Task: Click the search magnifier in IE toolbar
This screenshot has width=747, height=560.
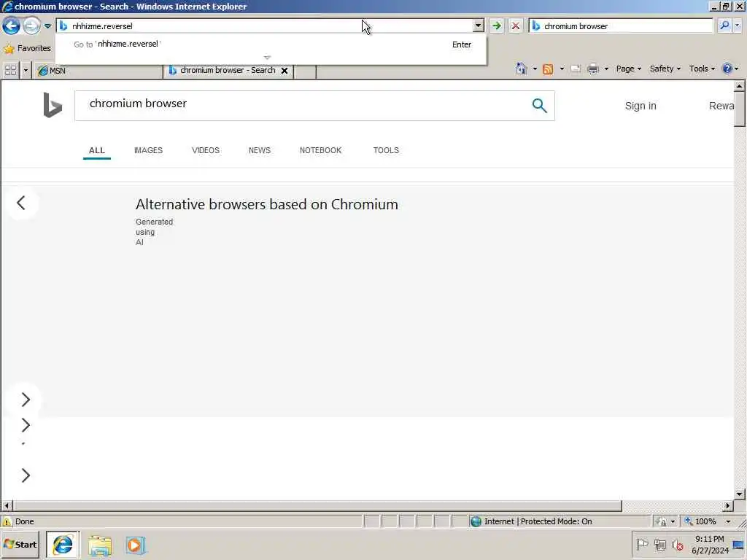Action: click(x=724, y=26)
